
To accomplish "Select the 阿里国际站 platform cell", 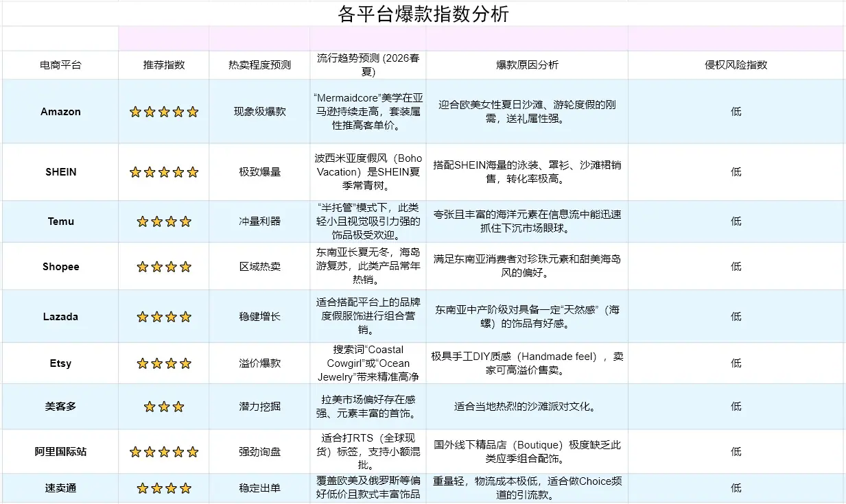I will point(60,452).
